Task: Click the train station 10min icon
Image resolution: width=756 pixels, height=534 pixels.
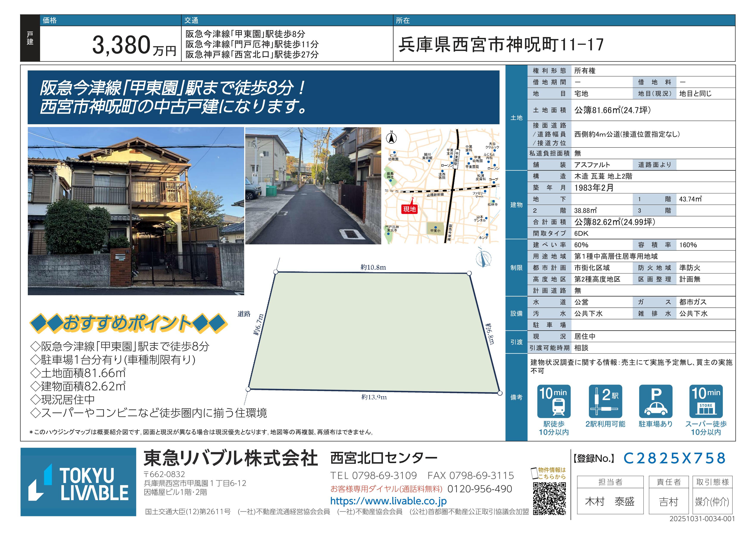Action: [554, 401]
